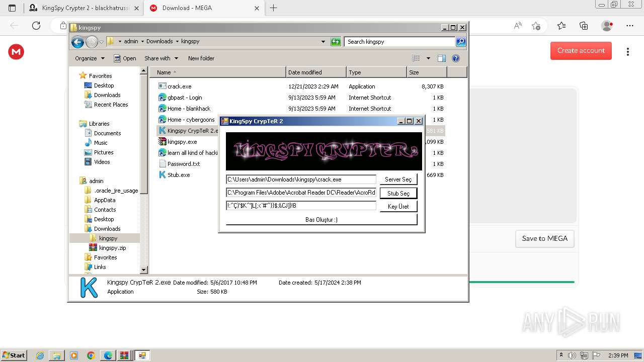Select kingspy.zip in navigation tree
This screenshot has width=644, height=362.
coord(112,248)
